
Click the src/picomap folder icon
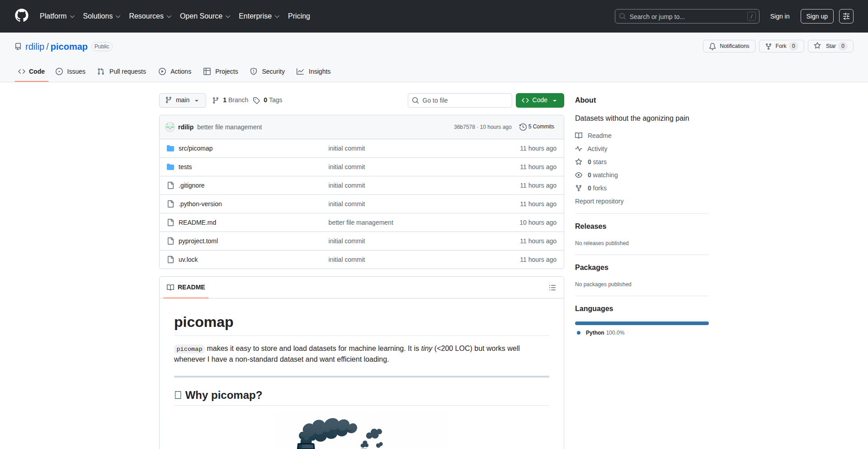pyautogui.click(x=170, y=148)
